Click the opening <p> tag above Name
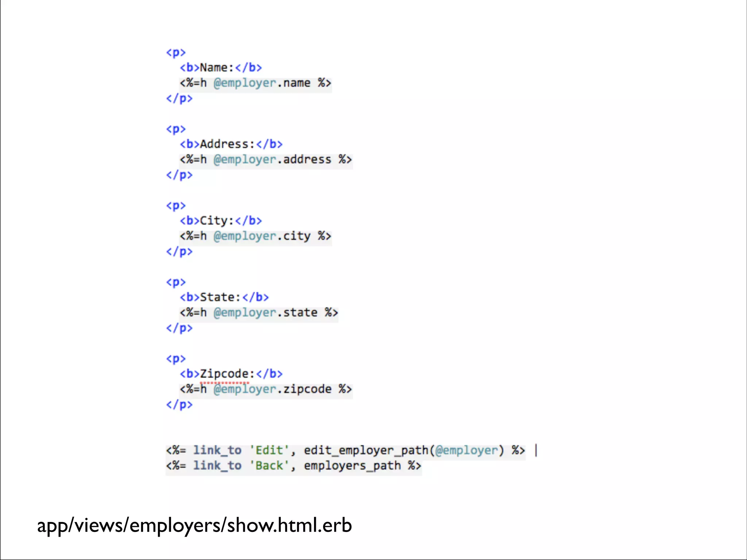The width and height of the screenshot is (747, 560). [x=176, y=53]
